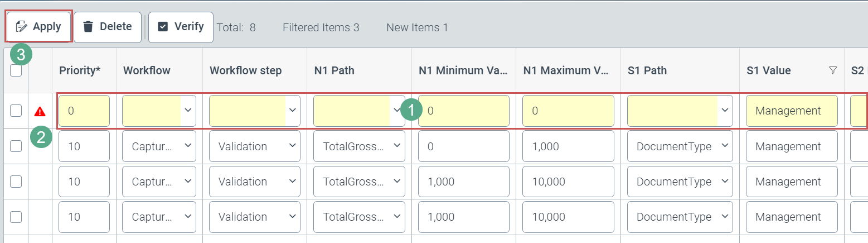Image resolution: width=868 pixels, height=243 pixels.
Task: Click the yellow Priority field containing 0
Action: pyautogui.click(x=84, y=111)
